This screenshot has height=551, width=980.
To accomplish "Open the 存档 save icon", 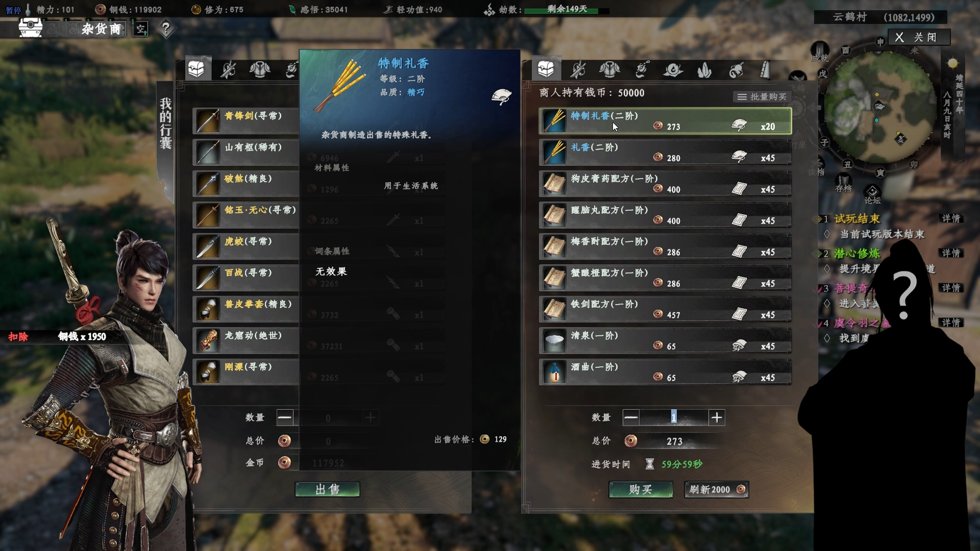I will click(x=843, y=183).
